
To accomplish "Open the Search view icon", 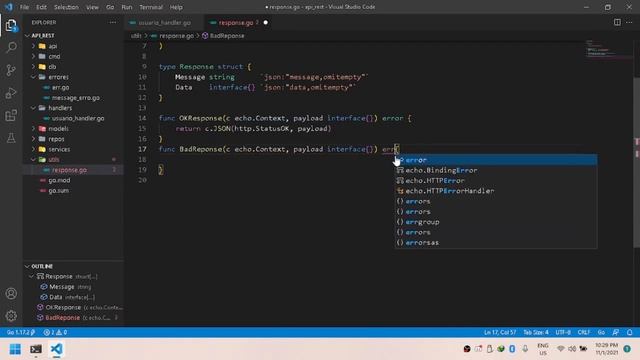I will [11, 47].
